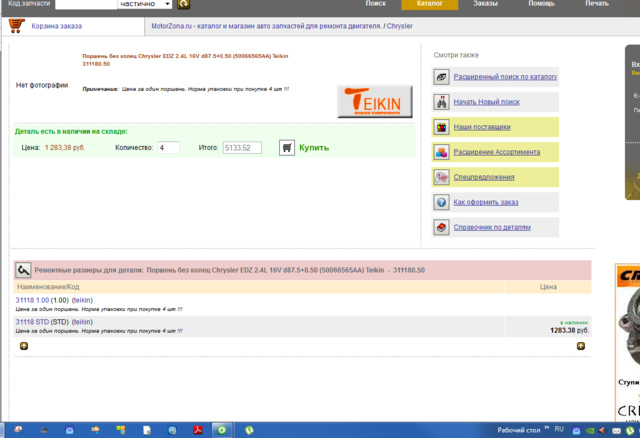Open the 31118 1.00 part link
This screenshot has height=438, width=640.
[x=32, y=300]
